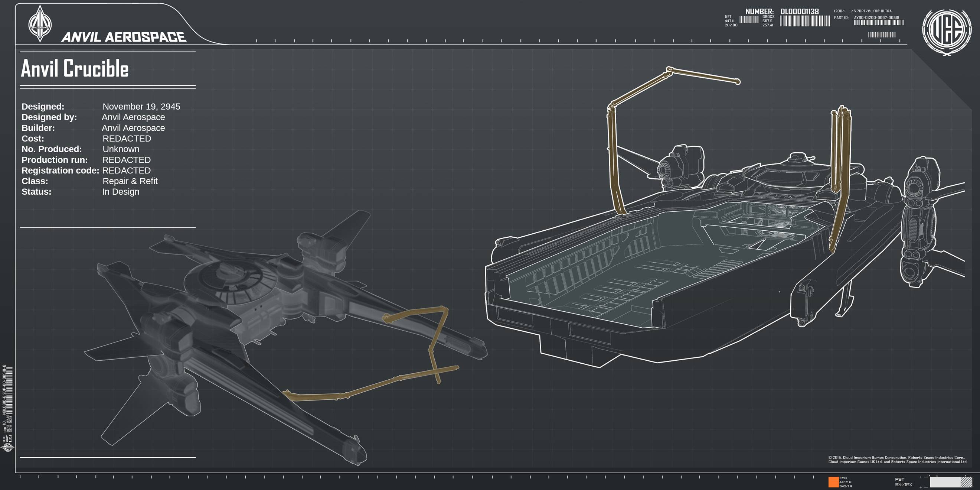Click the small emblem at bottom-left edge

click(7, 447)
